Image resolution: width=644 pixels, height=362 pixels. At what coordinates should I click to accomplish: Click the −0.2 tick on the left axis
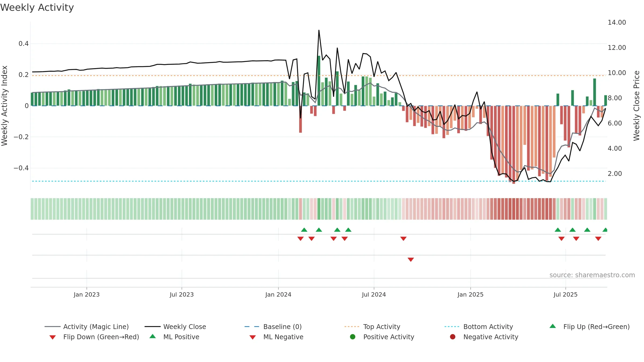[21, 137]
